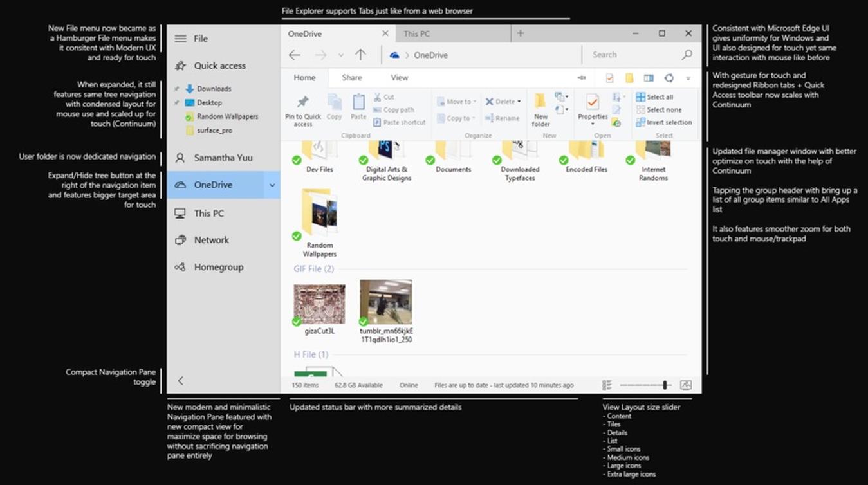This screenshot has width=868, height=485.
Task: Open the Open-with dropdown in Open group
Action: click(x=618, y=97)
